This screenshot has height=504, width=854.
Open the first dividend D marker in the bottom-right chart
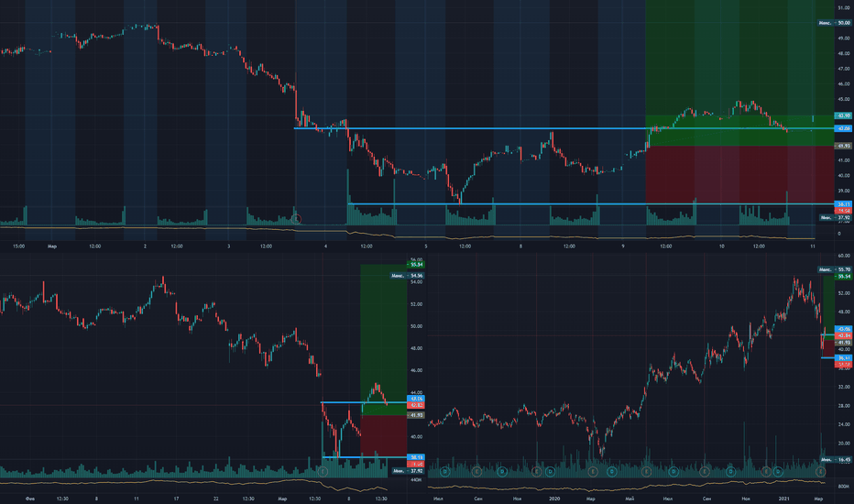pyautogui.click(x=444, y=471)
